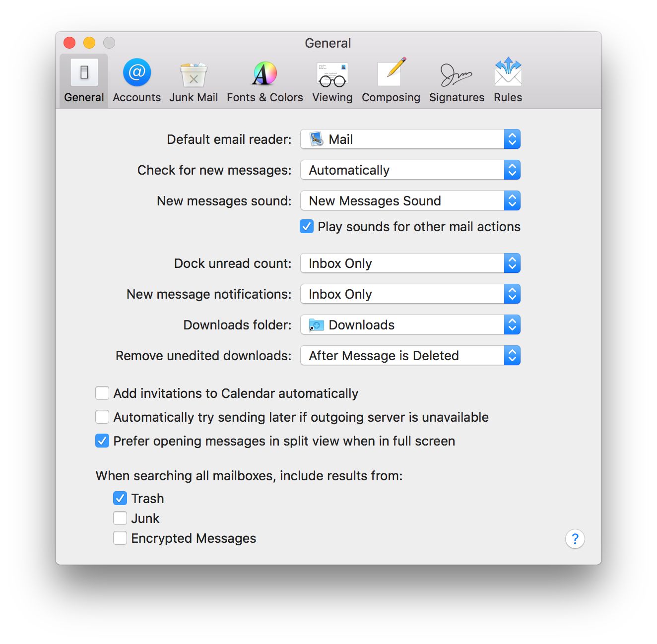Click the 'Check for new messages:' label
The image size is (657, 644).
tap(214, 170)
